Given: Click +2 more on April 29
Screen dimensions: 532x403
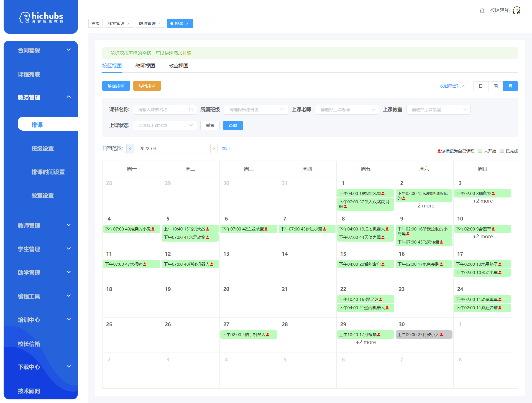Looking at the screenshot, I should pyautogui.click(x=366, y=342).
